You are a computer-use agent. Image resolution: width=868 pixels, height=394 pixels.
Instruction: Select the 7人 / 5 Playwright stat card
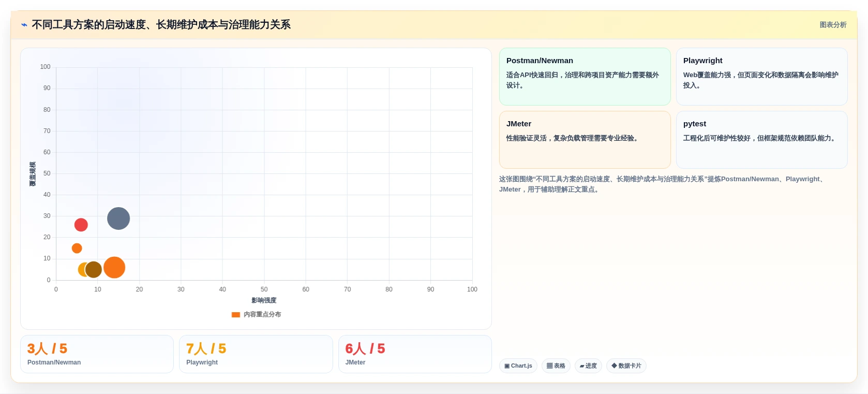tap(256, 354)
